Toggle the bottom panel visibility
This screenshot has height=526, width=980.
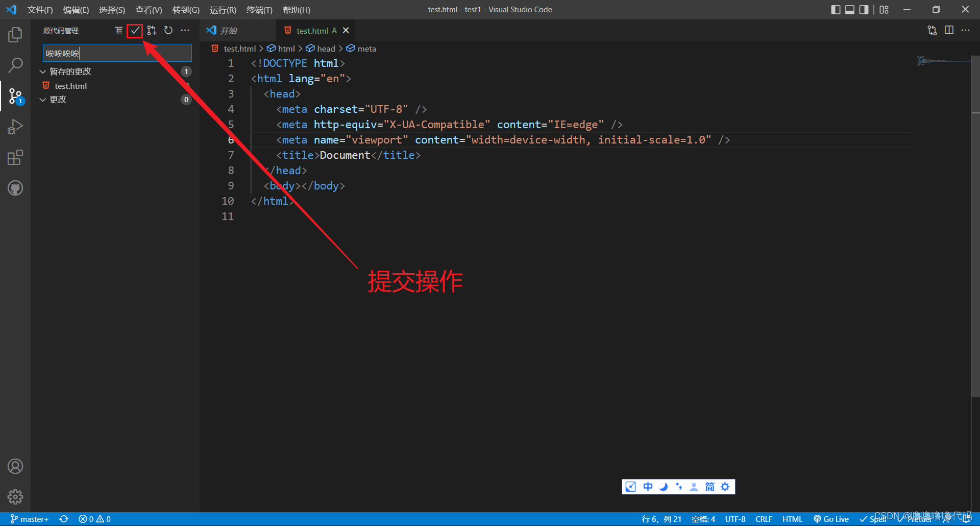point(850,10)
